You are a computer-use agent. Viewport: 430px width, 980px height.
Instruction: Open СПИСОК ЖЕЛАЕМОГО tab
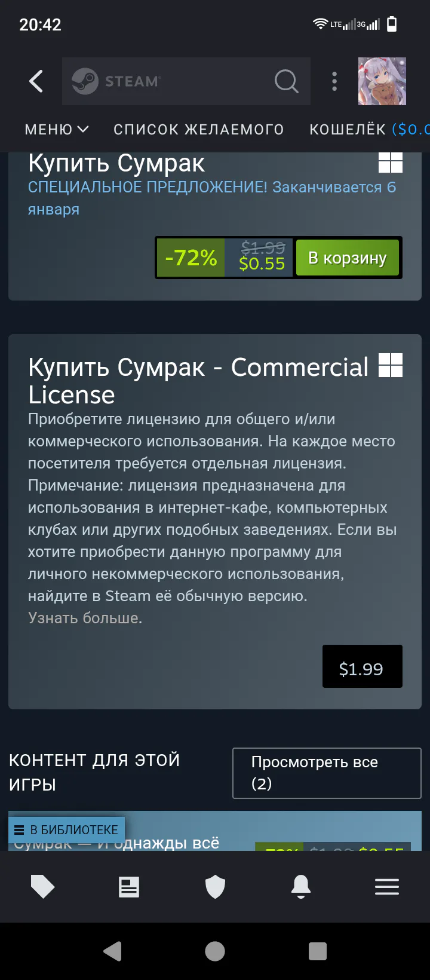pyautogui.click(x=199, y=129)
